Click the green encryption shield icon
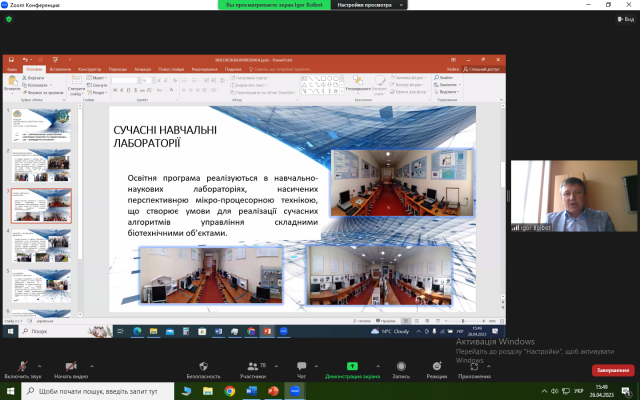Image resolution: width=640 pixels, height=400 pixels. pos(9,19)
